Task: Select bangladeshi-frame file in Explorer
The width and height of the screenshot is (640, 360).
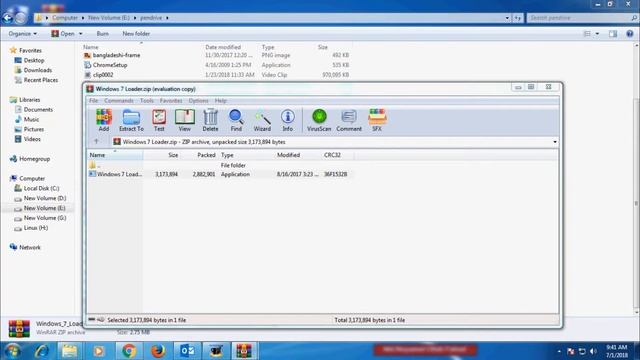Action: click(x=116, y=55)
